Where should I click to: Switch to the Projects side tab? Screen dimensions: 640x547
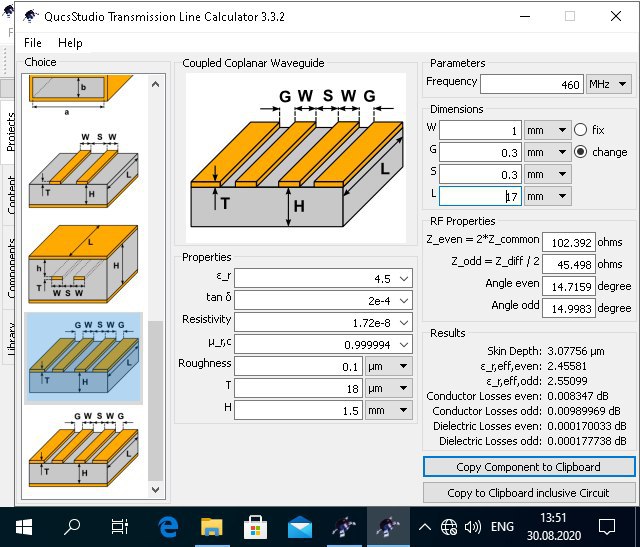point(11,131)
